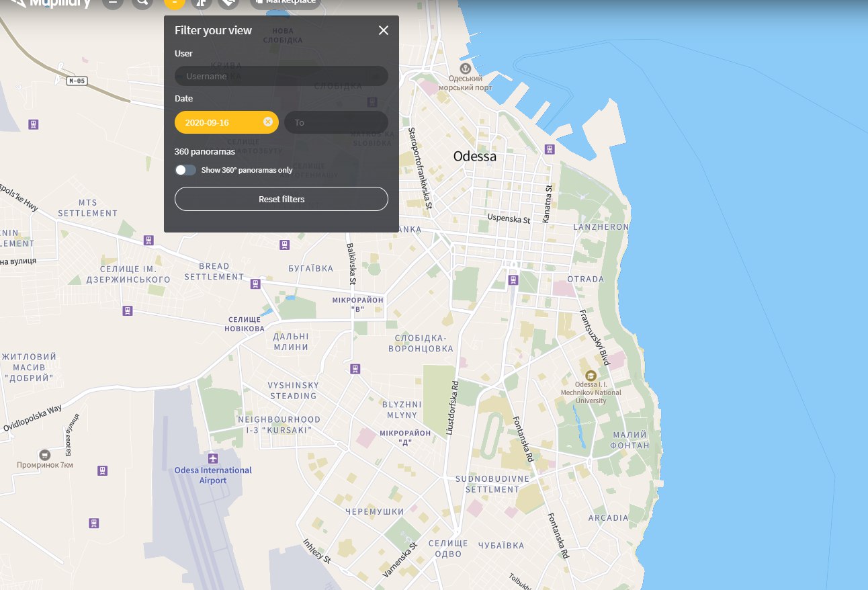Image resolution: width=868 pixels, height=590 pixels.
Task: Click the Odessa city label
Action: [475, 156]
